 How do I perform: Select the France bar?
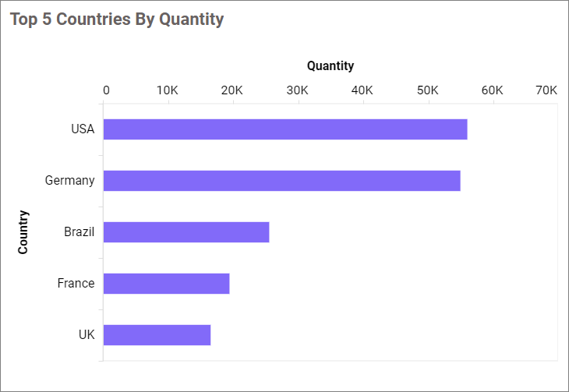click(166, 284)
